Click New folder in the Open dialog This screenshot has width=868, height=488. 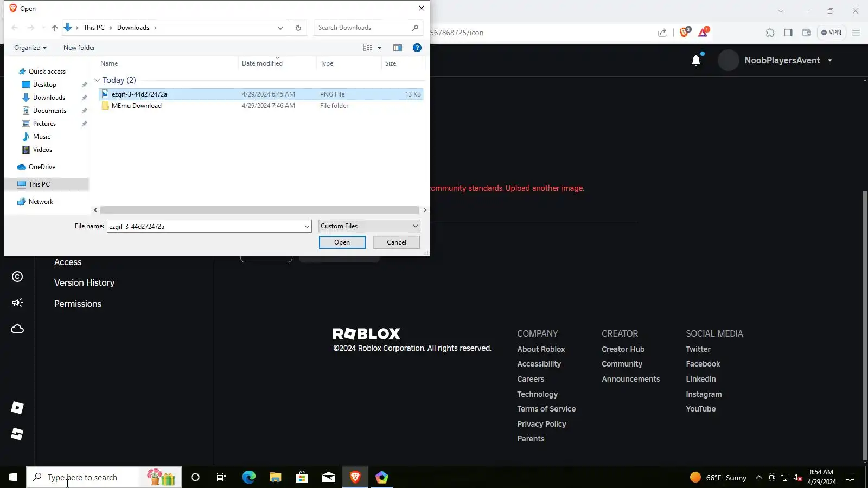coord(79,48)
